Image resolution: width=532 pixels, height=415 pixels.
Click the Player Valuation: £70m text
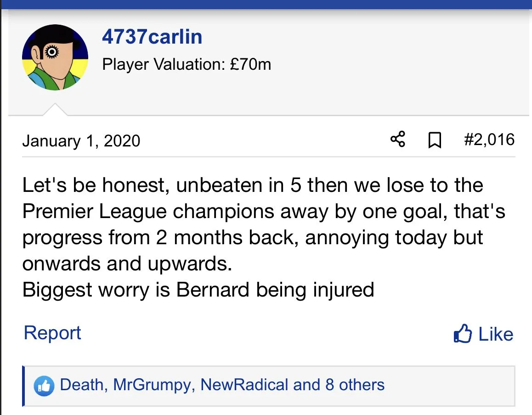[x=187, y=64]
